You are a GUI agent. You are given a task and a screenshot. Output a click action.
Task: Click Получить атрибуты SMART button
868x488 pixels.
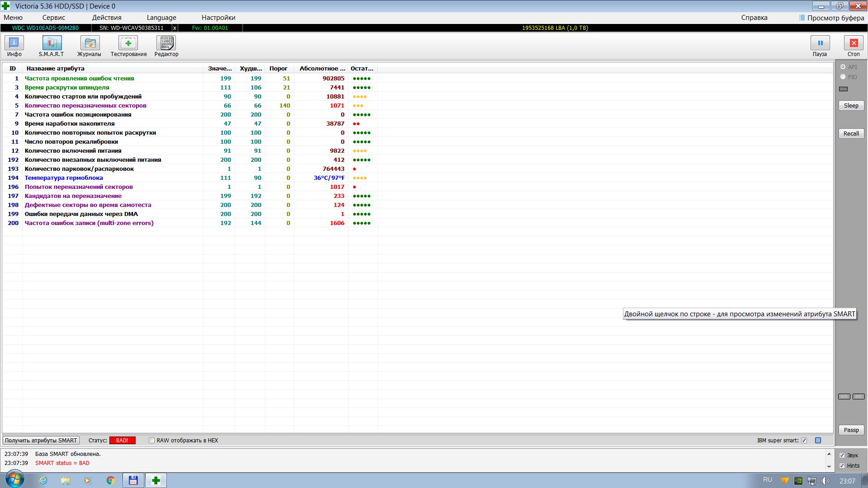tap(41, 441)
